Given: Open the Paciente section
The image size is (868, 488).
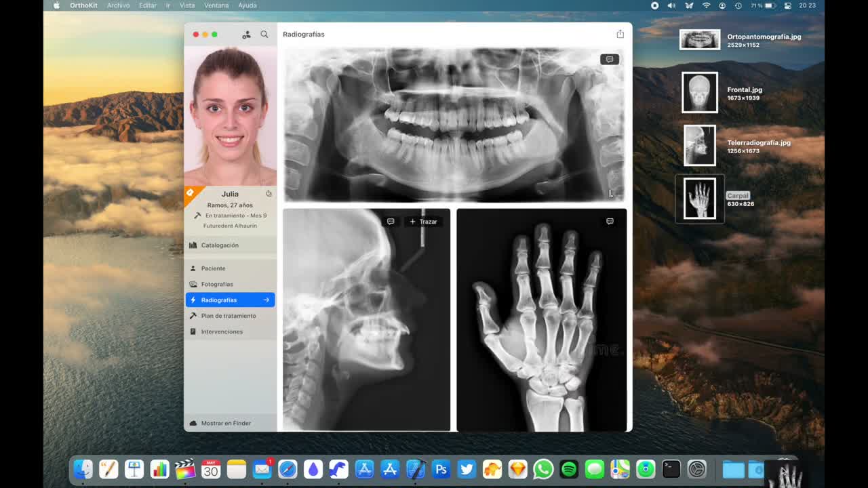Looking at the screenshot, I should click(x=230, y=268).
